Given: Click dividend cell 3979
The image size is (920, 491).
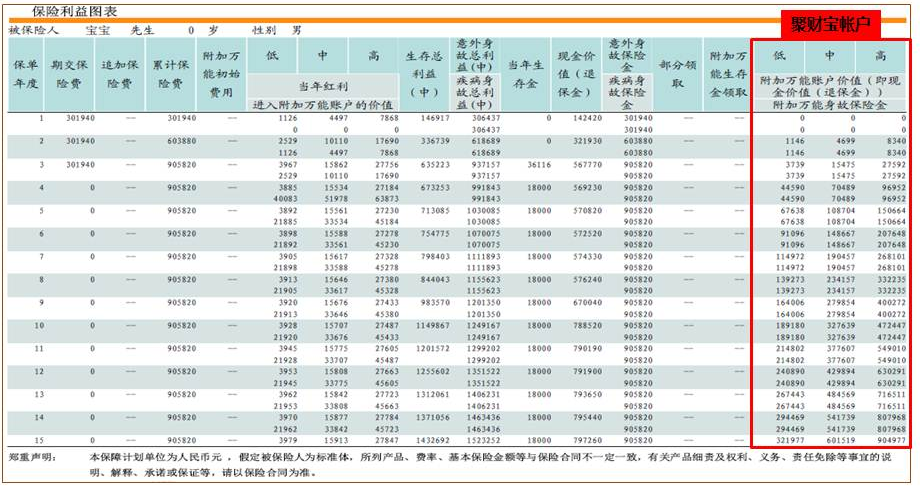Looking at the screenshot, I should coord(288,441).
